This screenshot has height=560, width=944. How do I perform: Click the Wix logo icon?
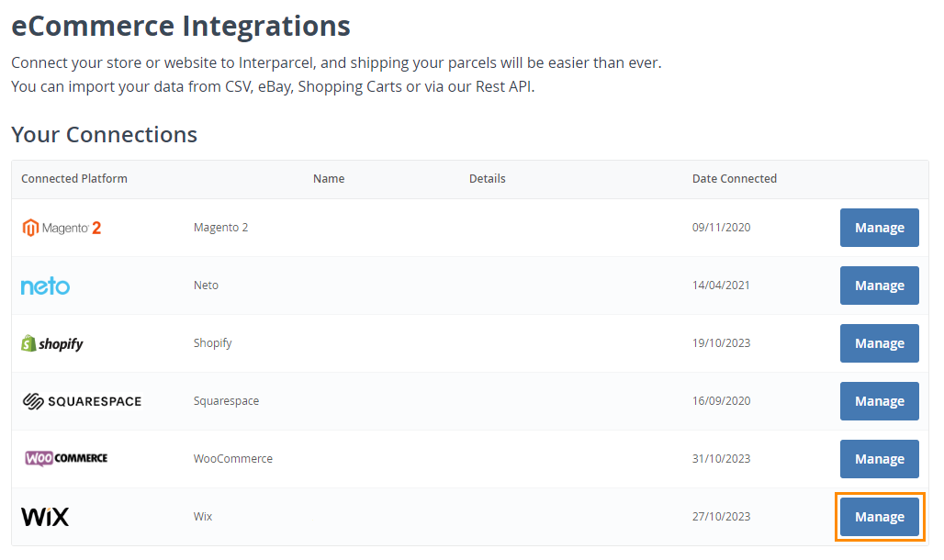(x=45, y=517)
